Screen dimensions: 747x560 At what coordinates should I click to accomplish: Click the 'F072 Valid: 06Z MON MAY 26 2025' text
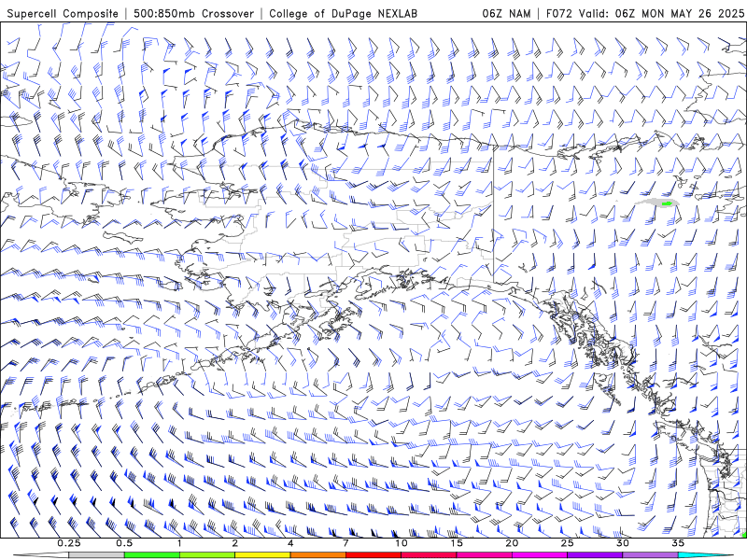pos(645,13)
